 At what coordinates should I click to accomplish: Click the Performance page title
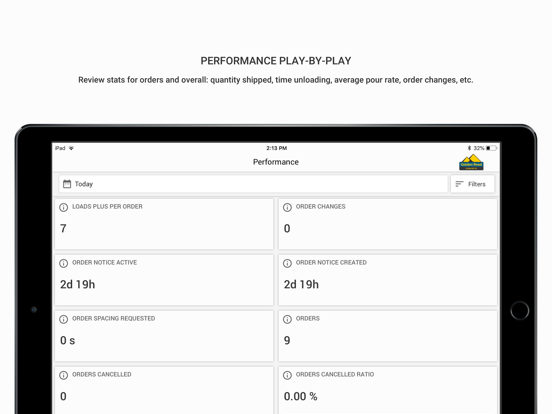coord(276,162)
